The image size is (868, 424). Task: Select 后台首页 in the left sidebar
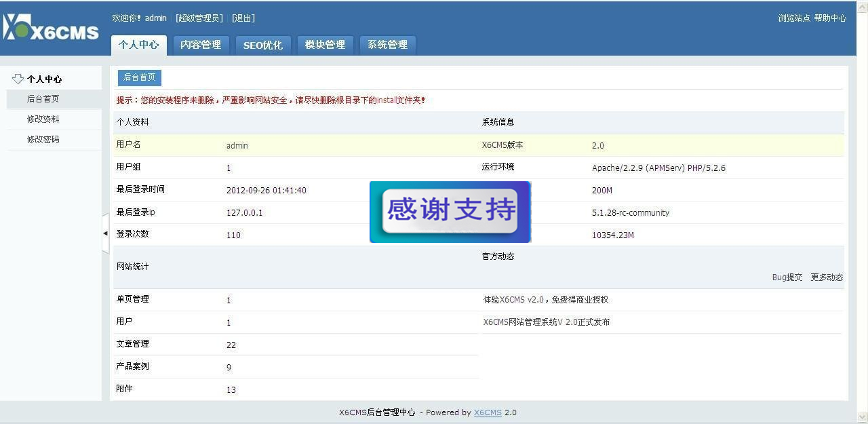[54, 99]
